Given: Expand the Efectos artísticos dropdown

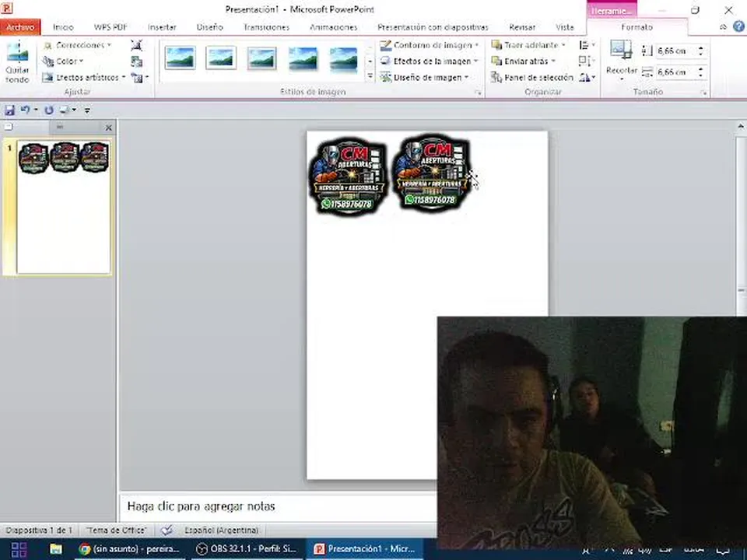Looking at the screenshot, I should [84, 77].
